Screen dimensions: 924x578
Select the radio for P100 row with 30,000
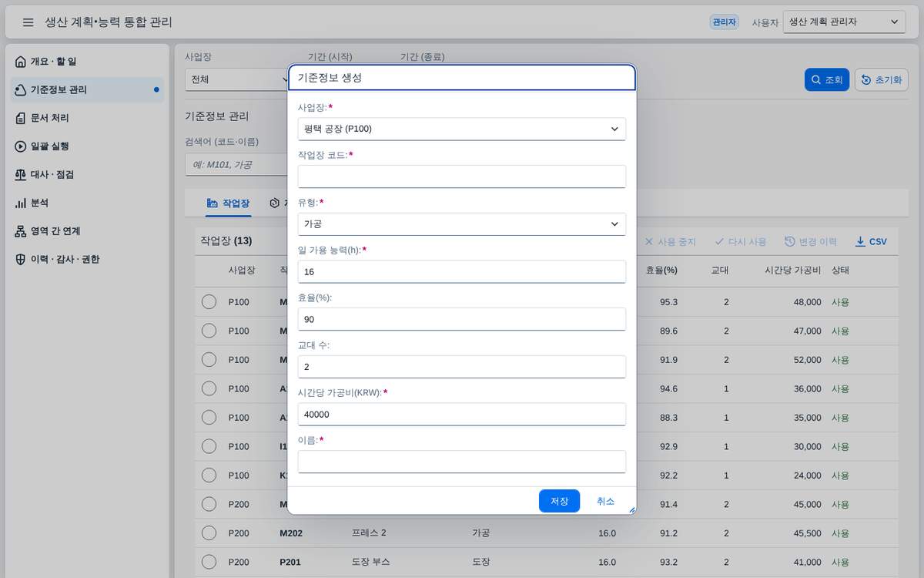tap(209, 446)
